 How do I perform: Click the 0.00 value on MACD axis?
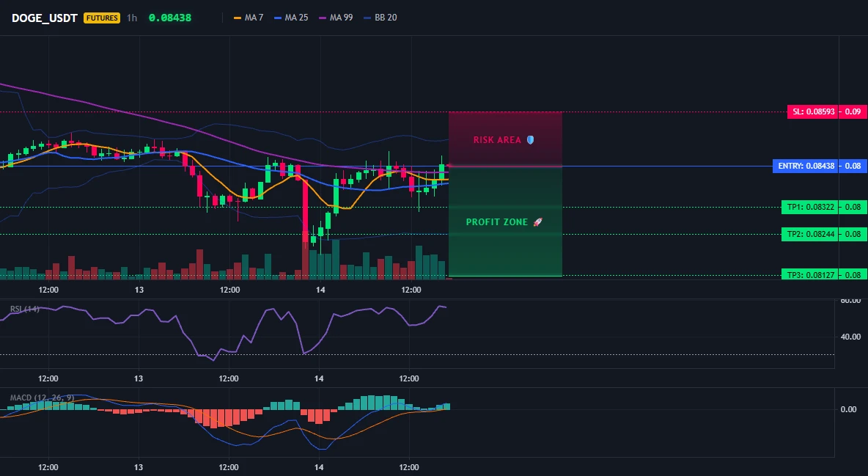point(849,409)
